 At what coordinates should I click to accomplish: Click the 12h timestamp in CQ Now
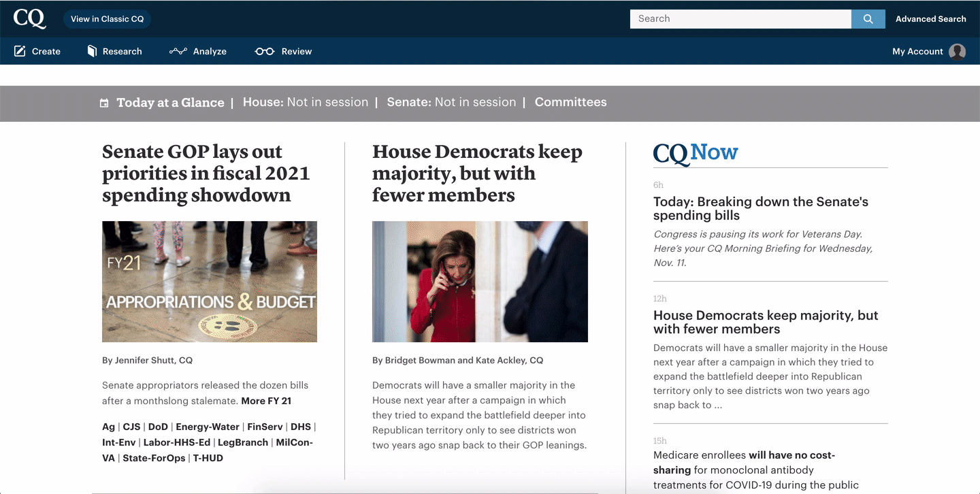(660, 299)
